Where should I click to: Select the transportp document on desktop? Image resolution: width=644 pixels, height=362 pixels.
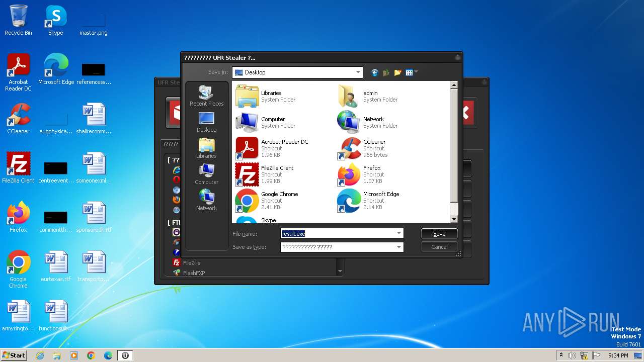click(x=94, y=266)
